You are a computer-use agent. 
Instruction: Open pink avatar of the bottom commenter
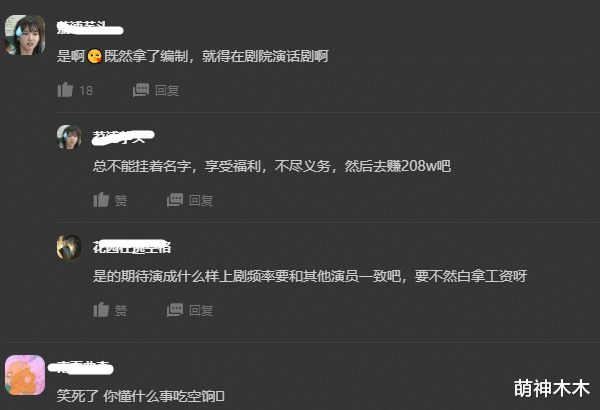(x=25, y=375)
